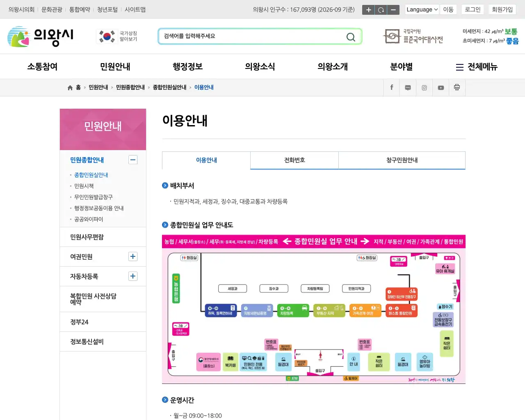525x420 pixels.
Task: Click the blog share icon
Action: coord(408,87)
